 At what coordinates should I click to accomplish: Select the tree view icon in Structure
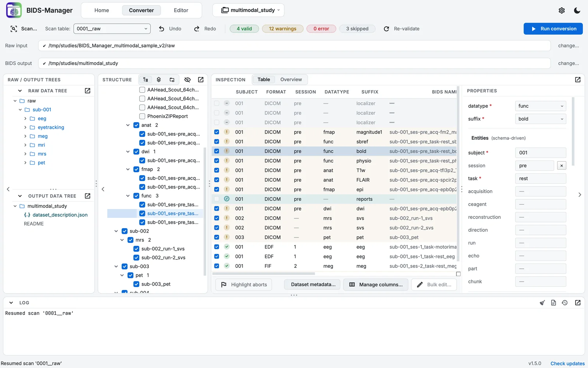pos(146,79)
